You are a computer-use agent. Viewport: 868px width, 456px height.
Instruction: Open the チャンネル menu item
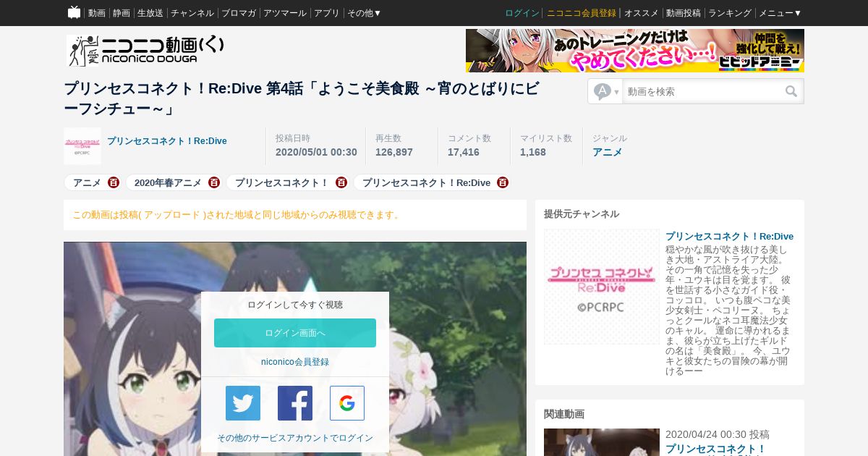point(192,13)
